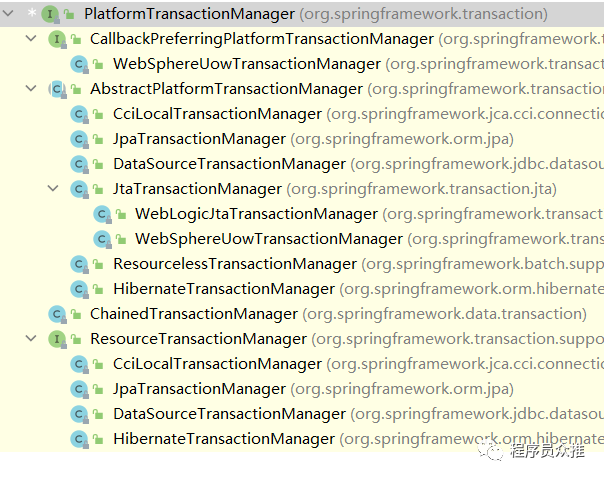Click the class icon of CciLocalTransactionManager under AbstractPlatformTransactionManager
Viewport: 604px width, 478px height.
(x=80, y=114)
